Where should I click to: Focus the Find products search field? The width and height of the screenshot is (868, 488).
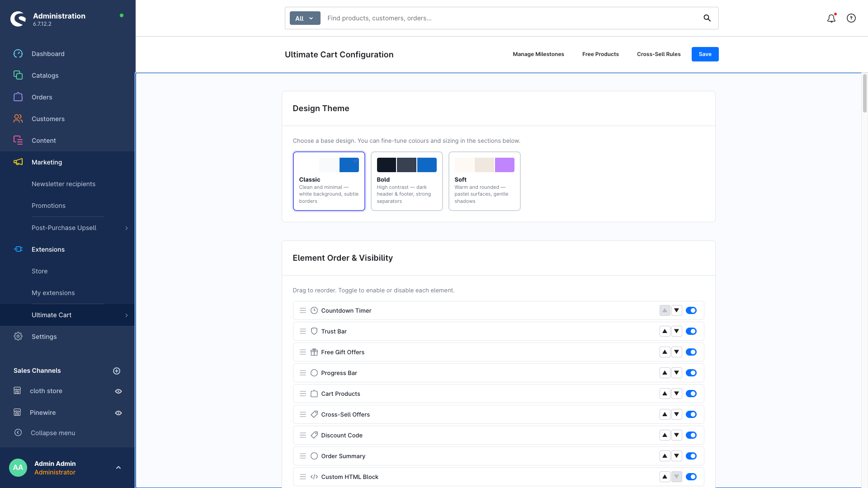[x=511, y=18]
